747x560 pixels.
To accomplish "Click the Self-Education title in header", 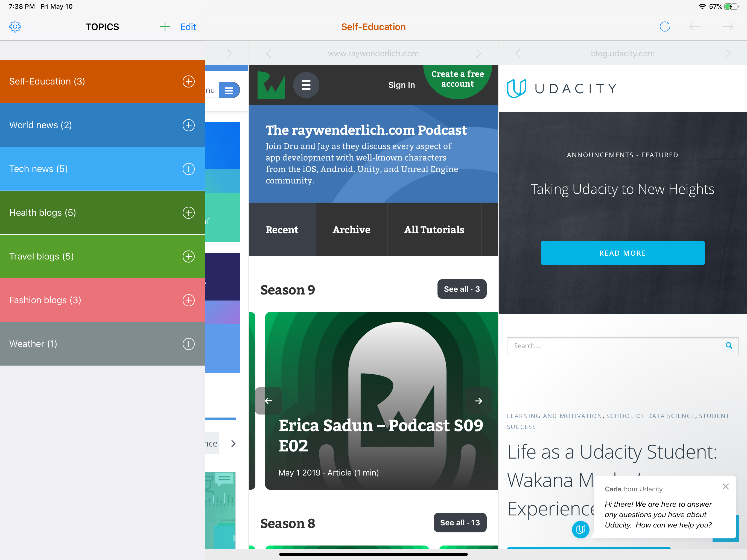I will click(x=373, y=27).
